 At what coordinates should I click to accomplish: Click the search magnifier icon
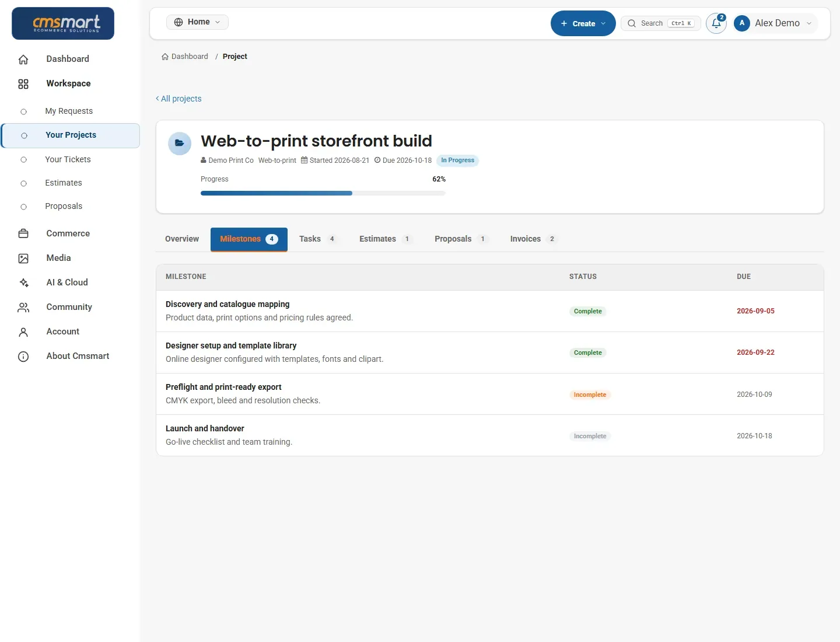click(632, 23)
